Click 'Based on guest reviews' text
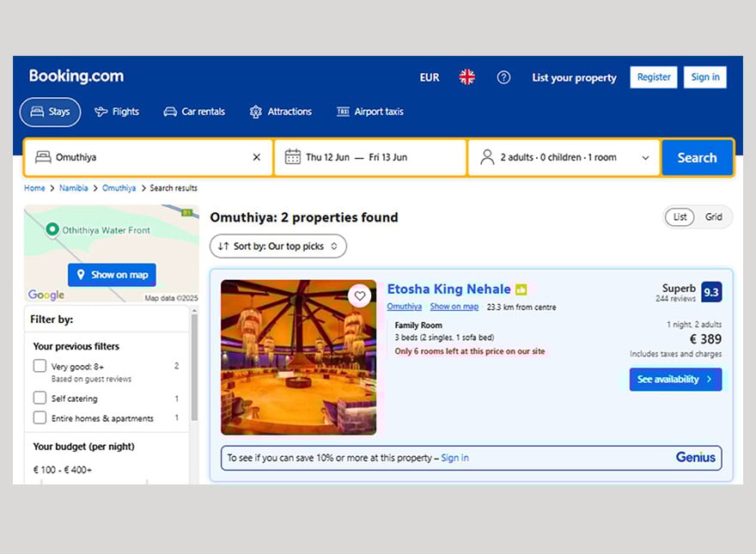This screenshot has width=756, height=554. [91, 379]
